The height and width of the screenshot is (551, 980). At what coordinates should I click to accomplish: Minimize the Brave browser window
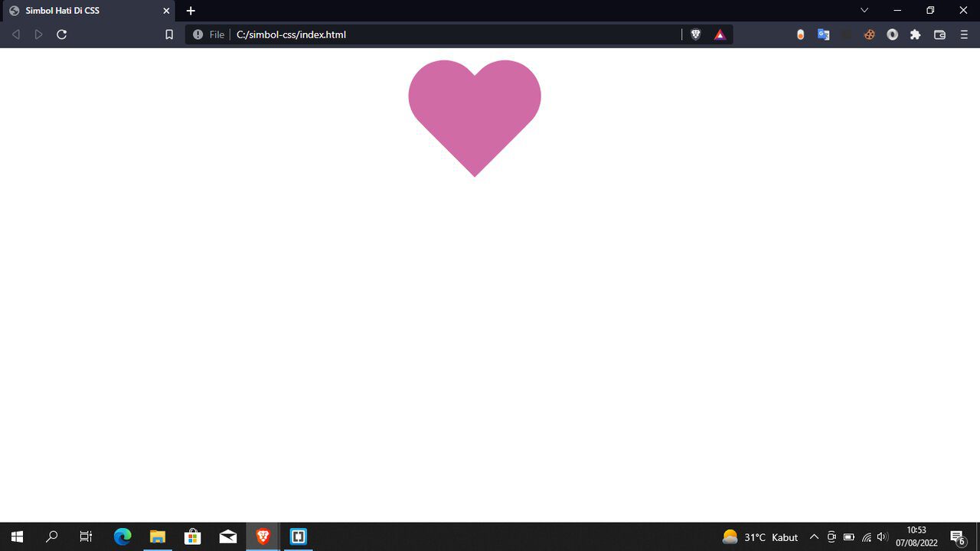[x=897, y=10]
